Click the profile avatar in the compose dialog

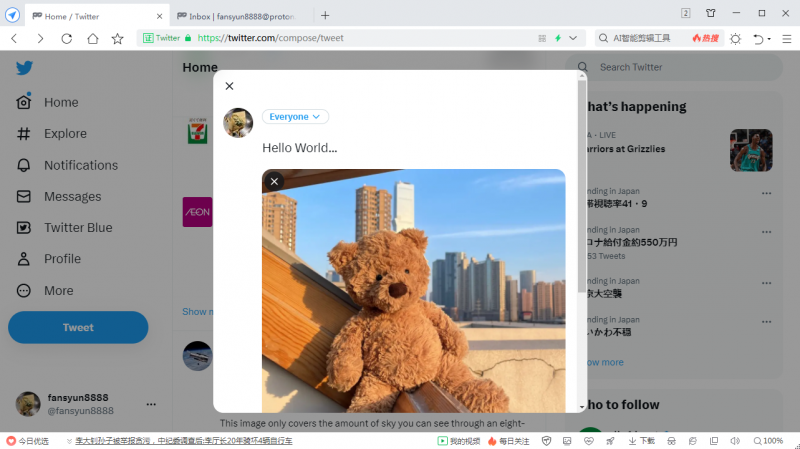click(237, 123)
